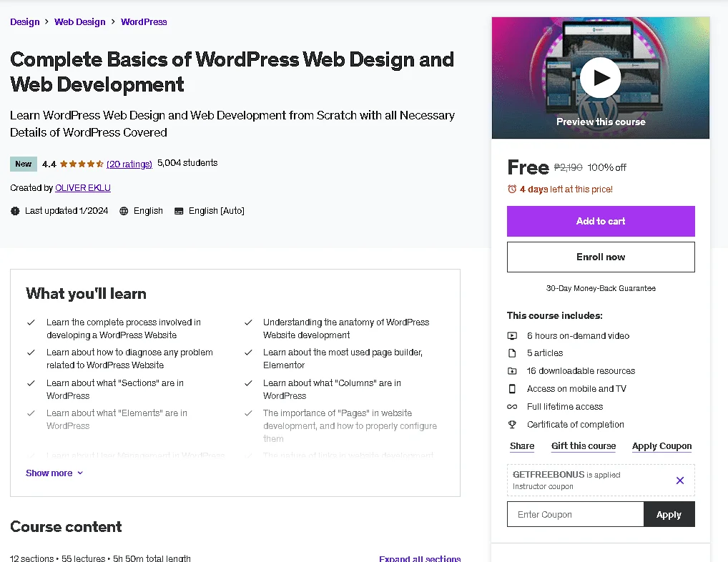Click the checkmark beside Learn the complete process
The image size is (728, 562).
pyautogui.click(x=31, y=322)
